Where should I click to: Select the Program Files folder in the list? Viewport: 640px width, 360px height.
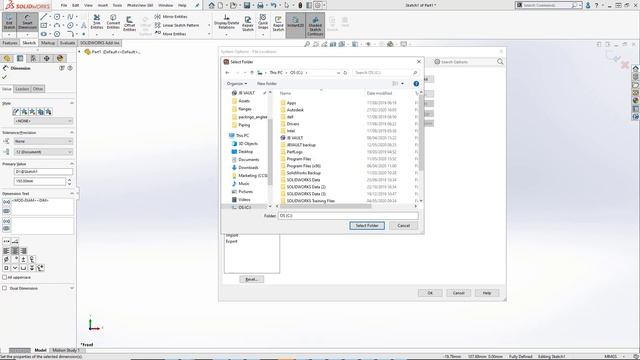point(298,159)
